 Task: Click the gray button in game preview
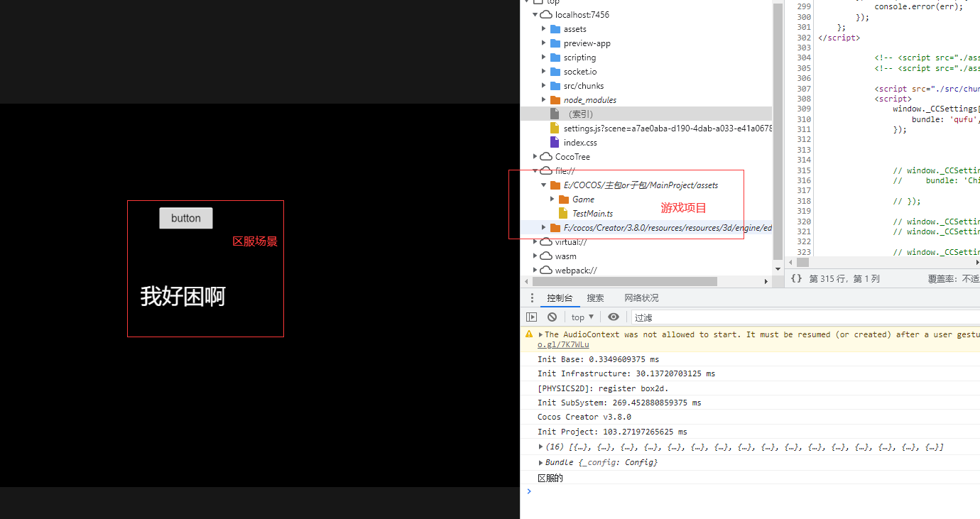[186, 218]
